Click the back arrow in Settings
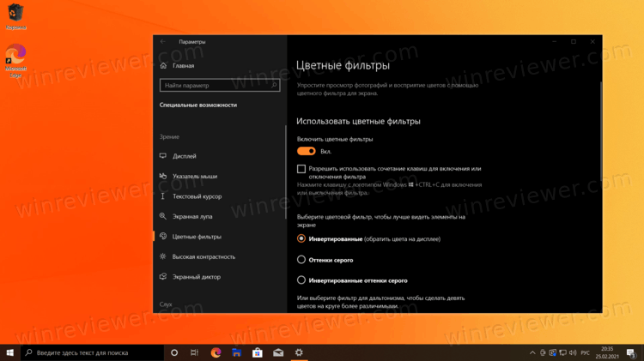 pos(163,41)
